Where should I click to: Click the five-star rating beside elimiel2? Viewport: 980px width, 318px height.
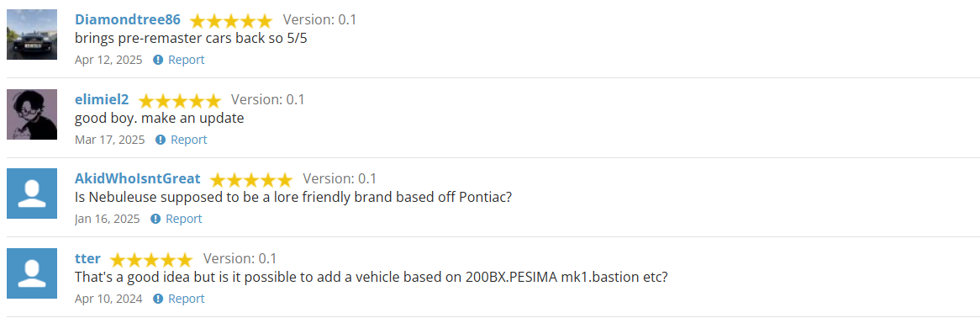pyautogui.click(x=179, y=100)
